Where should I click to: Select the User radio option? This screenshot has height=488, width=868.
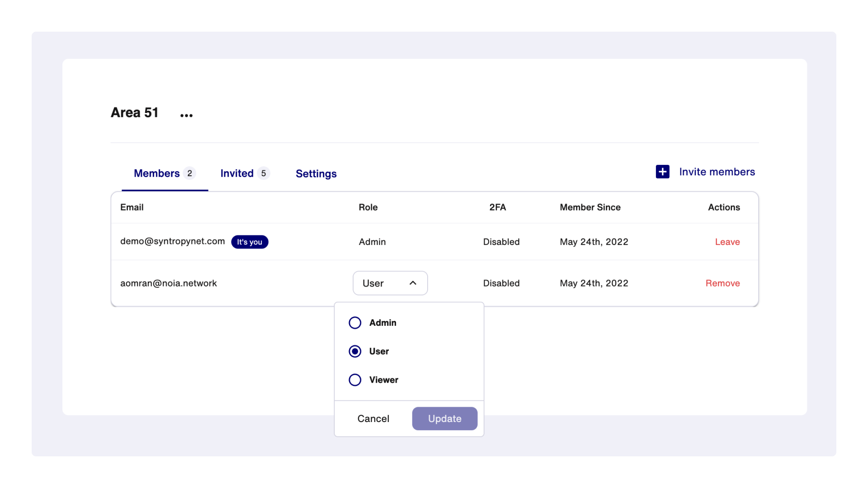(355, 351)
